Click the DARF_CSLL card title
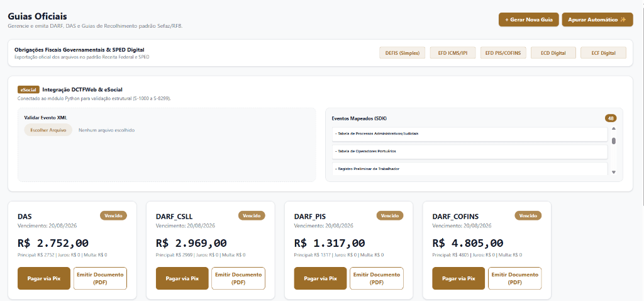 click(x=174, y=217)
